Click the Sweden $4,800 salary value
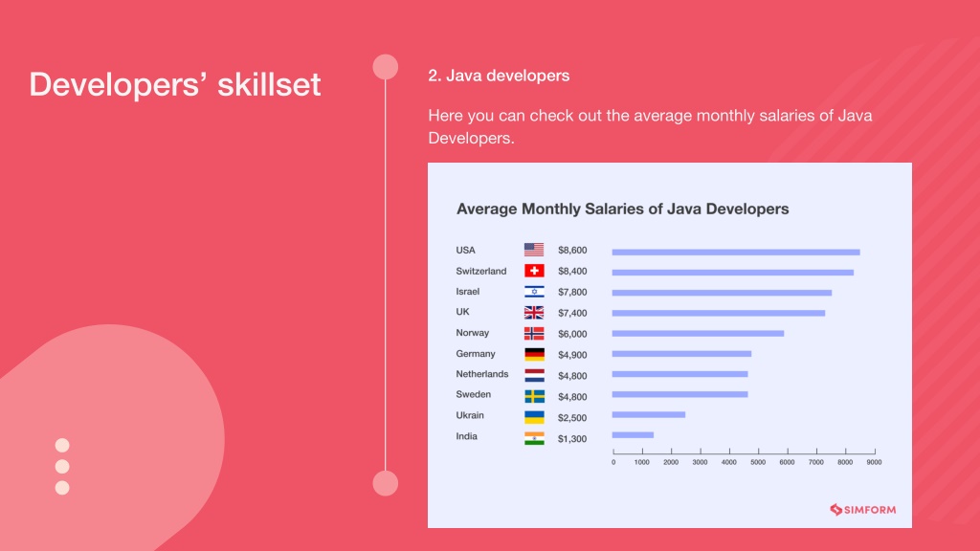Image resolution: width=980 pixels, height=551 pixels. (x=572, y=397)
